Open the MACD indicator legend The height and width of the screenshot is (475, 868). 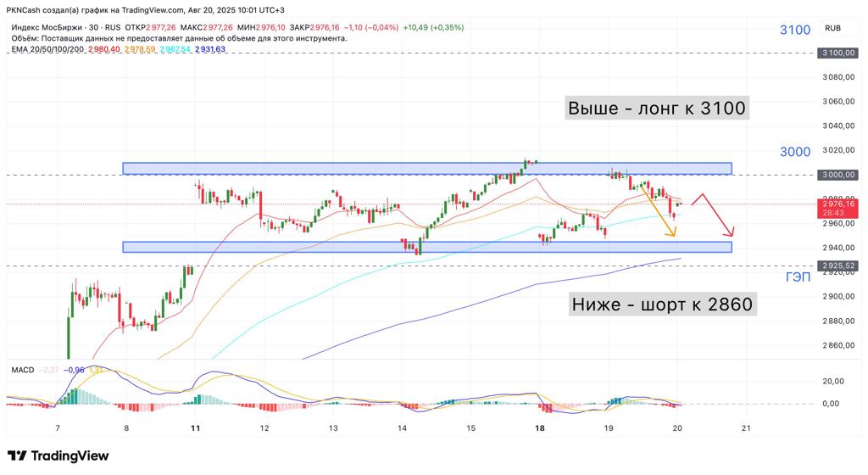pos(22,371)
